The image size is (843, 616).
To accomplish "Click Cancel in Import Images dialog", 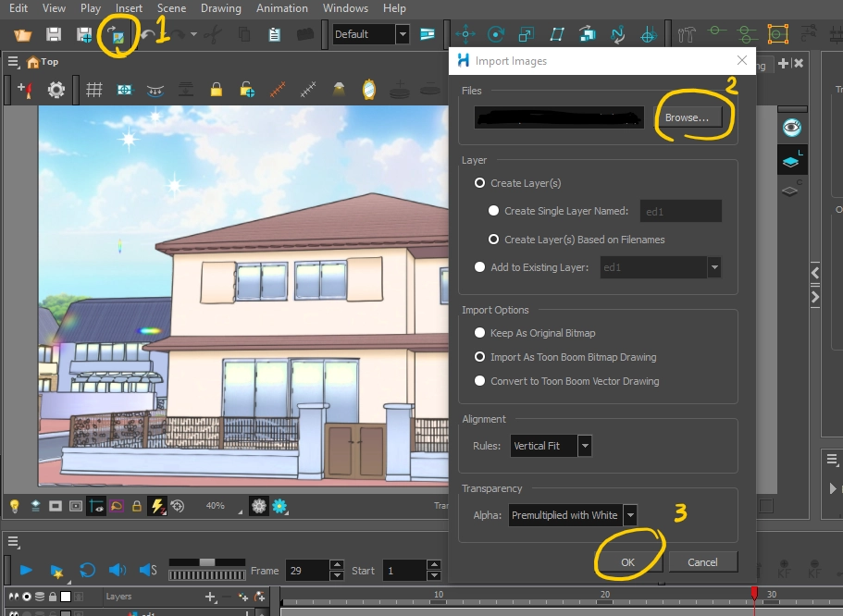I will pyautogui.click(x=702, y=562).
